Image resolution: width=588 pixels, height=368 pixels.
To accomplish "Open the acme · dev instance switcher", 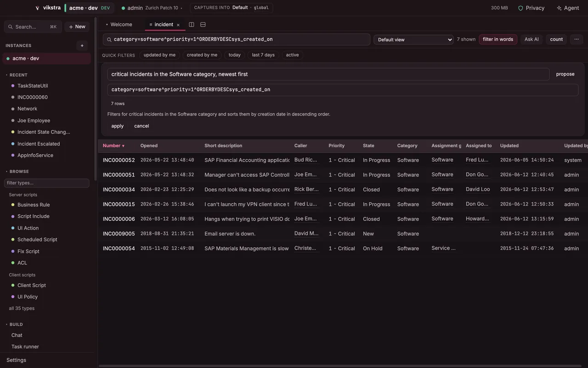I will tap(89, 8).
